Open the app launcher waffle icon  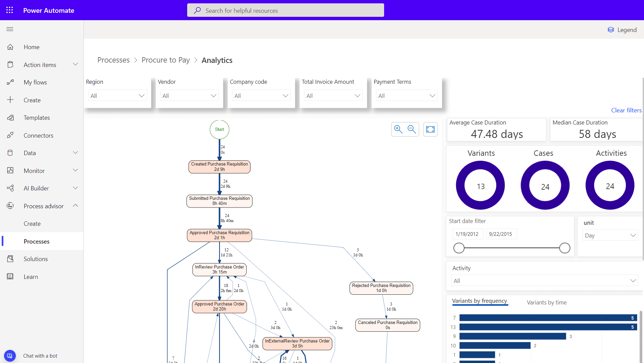point(9,10)
